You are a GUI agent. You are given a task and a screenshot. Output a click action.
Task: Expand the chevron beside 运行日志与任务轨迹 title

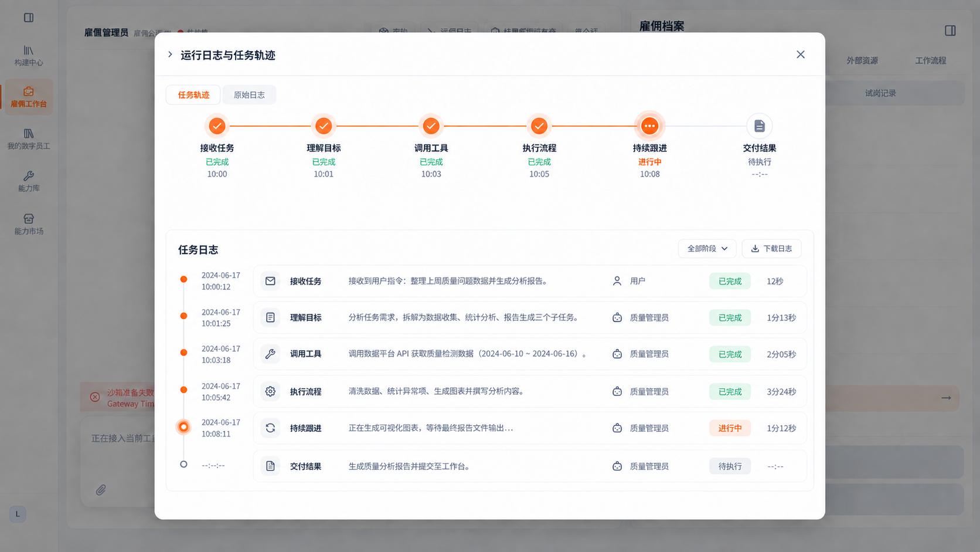(170, 55)
